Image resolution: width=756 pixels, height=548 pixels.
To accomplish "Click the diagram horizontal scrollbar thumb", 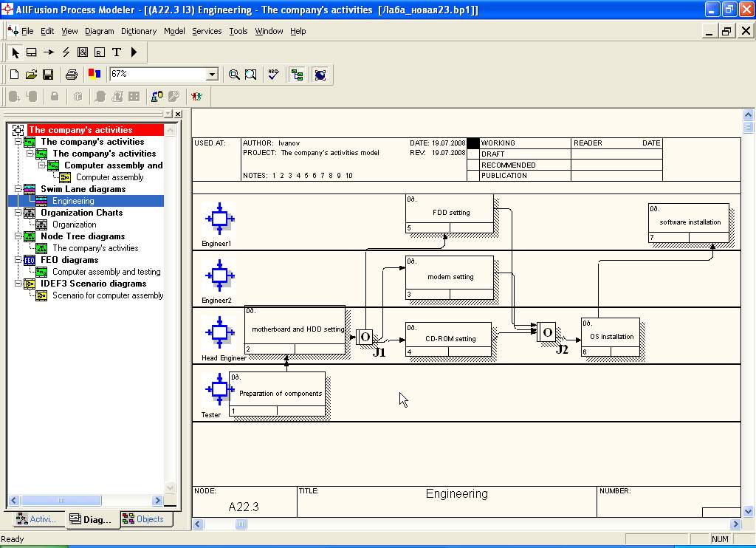I will [x=241, y=524].
